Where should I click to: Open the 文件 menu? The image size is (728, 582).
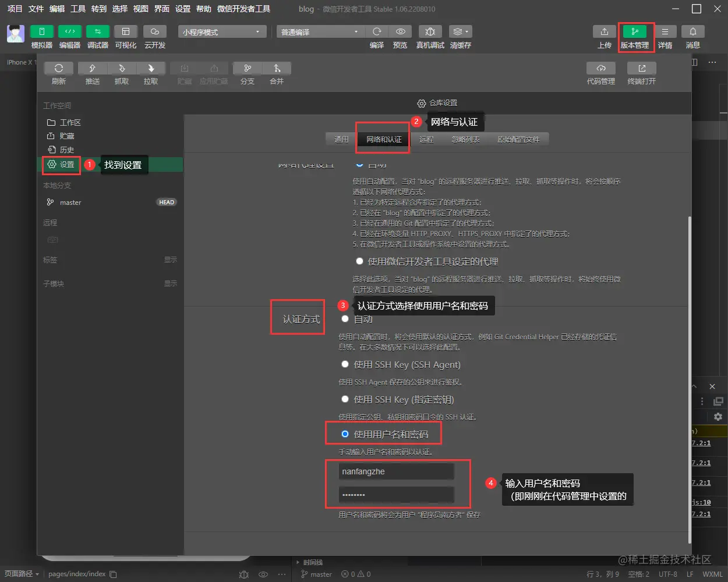pos(36,9)
